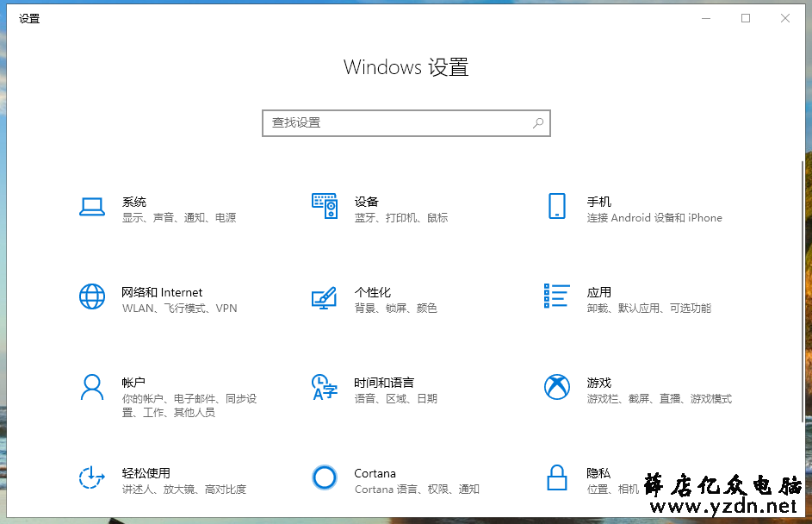Click the search magnifier icon
Screen dimensions: 812x524
[538, 123]
